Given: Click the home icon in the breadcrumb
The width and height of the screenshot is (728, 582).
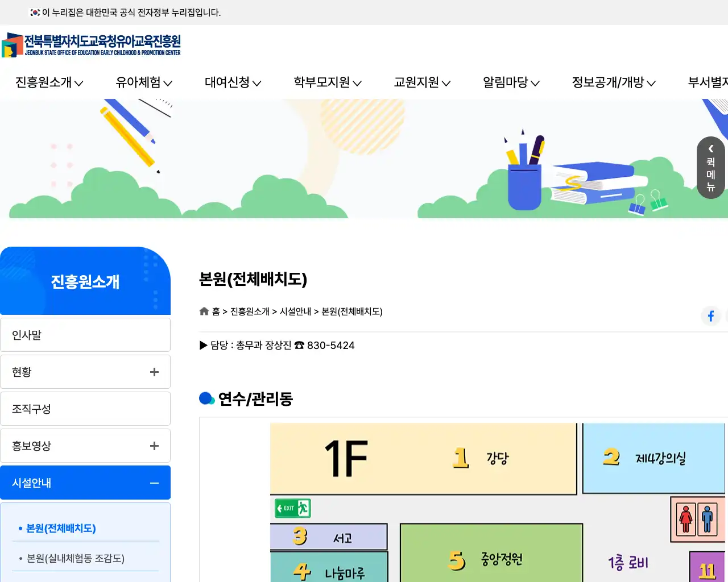Looking at the screenshot, I should point(204,311).
